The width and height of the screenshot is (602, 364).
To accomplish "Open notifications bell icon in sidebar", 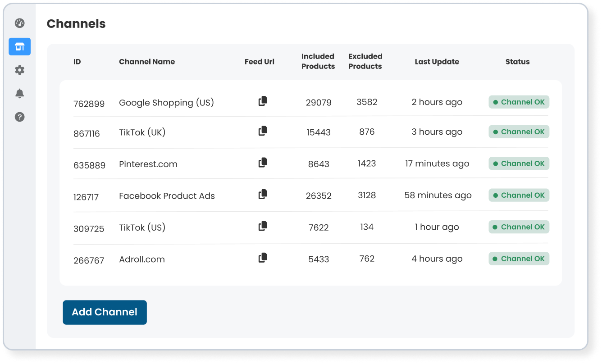I will click(19, 94).
